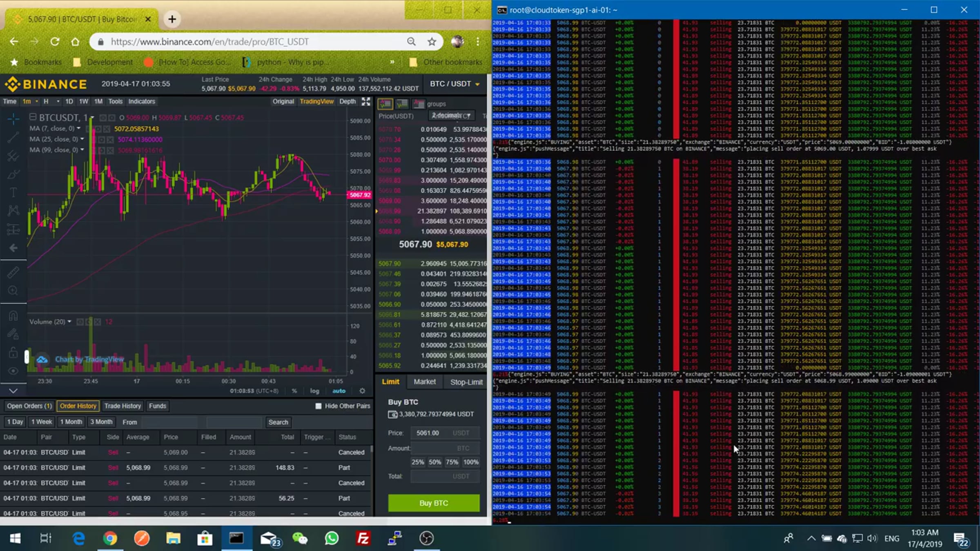
Task: Open the chart Indicators menu
Action: (141, 101)
